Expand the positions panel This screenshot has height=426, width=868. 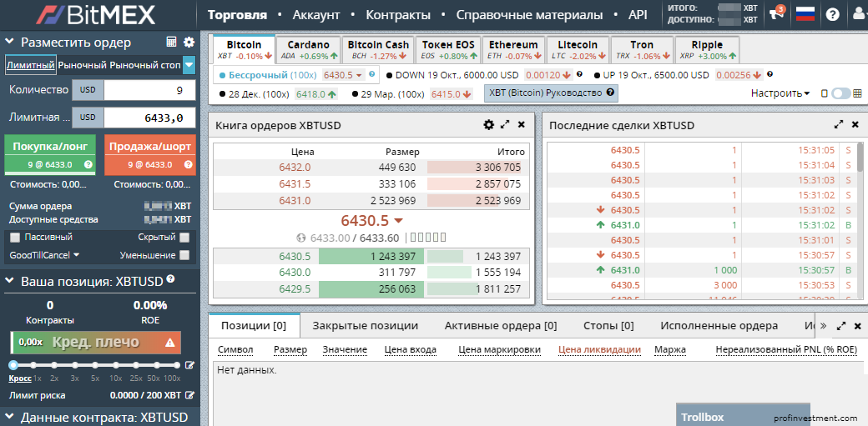tap(841, 326)
